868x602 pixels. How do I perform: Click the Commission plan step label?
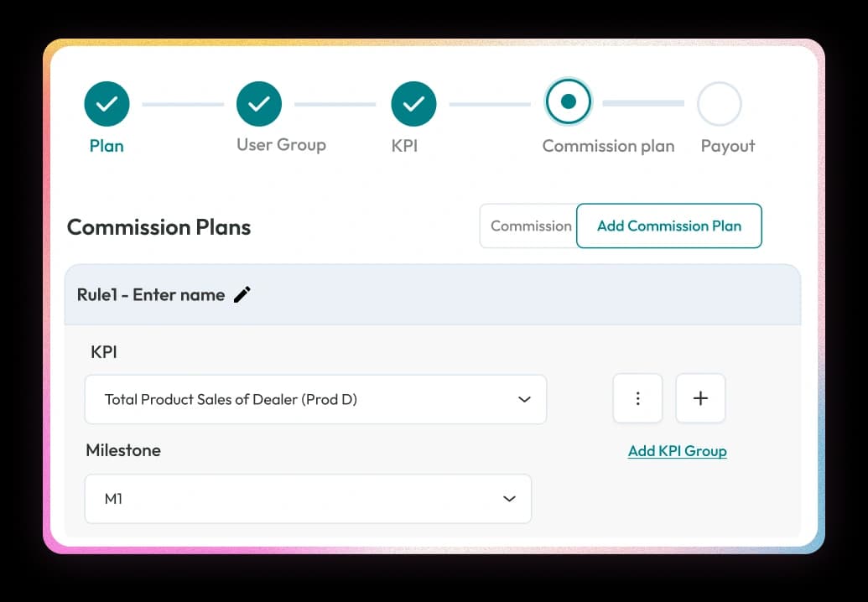click(x=608, y=145)
